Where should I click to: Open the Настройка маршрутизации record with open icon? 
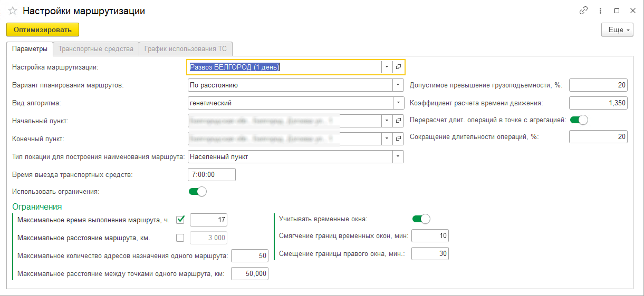pos(399,67)
